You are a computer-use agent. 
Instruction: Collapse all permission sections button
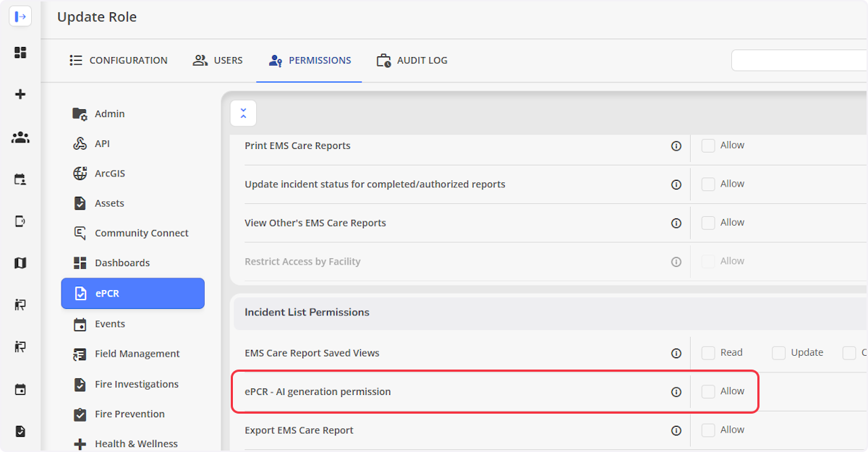point(243,114)
